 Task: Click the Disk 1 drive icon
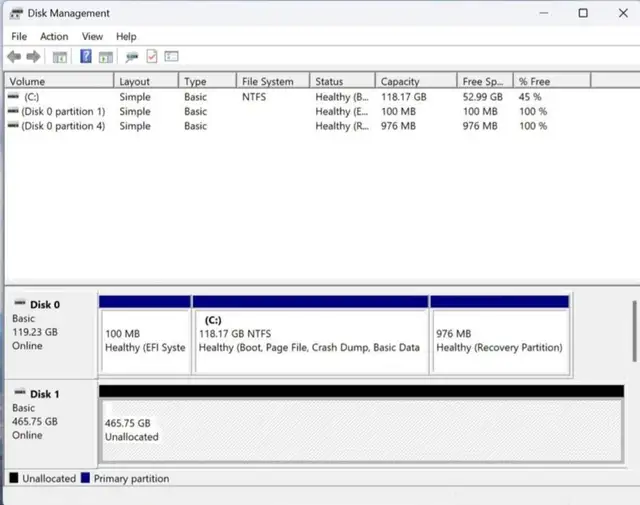coord(20,392)
